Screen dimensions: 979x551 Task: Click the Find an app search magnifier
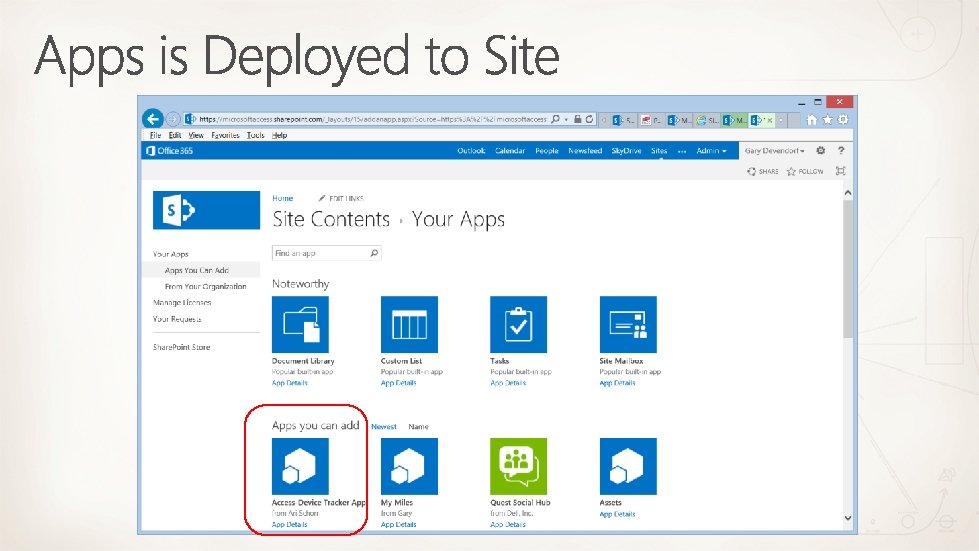[374, 253]
